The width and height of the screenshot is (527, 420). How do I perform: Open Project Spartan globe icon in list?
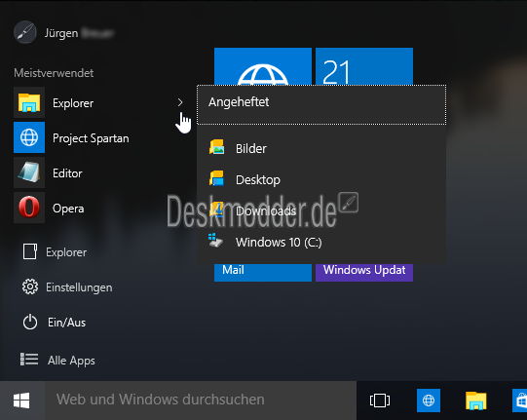pos(29,137)
